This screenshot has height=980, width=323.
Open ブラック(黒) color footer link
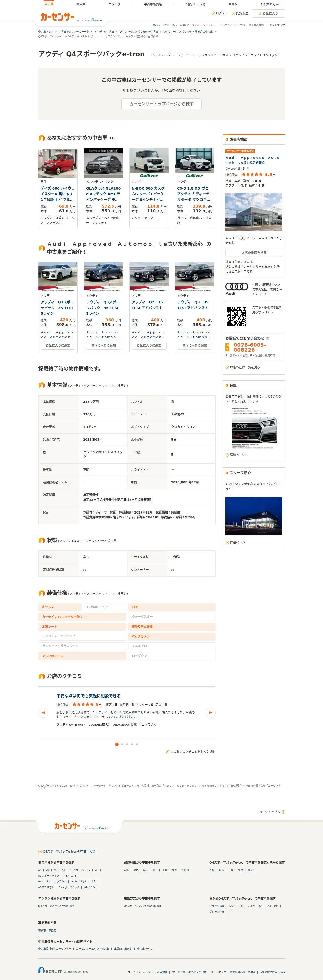[x=217, y=906]
